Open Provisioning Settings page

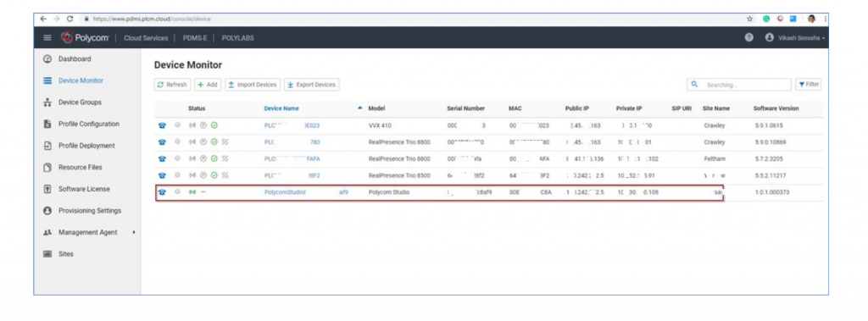tap(90, 211)
